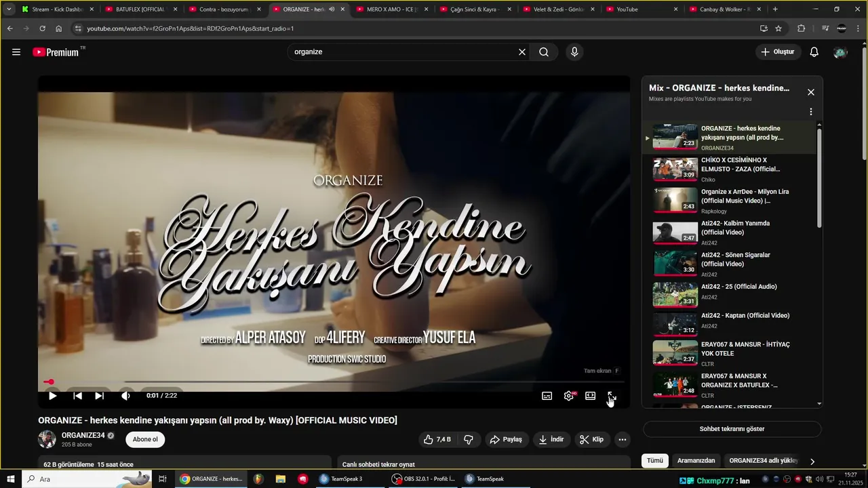Image resolution: width=868 pixels, height=488 pixels.
Task: Go back to previous page
Action: 9,28
